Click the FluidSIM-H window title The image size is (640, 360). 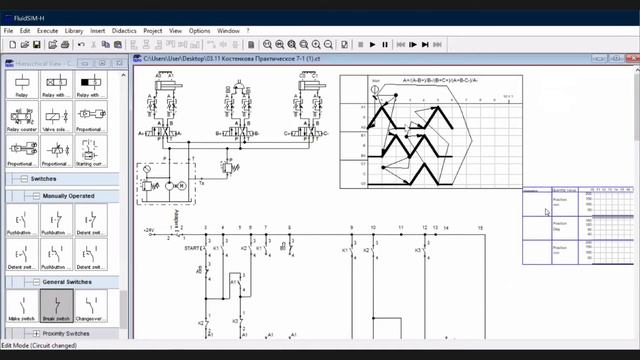coord(29,18)
